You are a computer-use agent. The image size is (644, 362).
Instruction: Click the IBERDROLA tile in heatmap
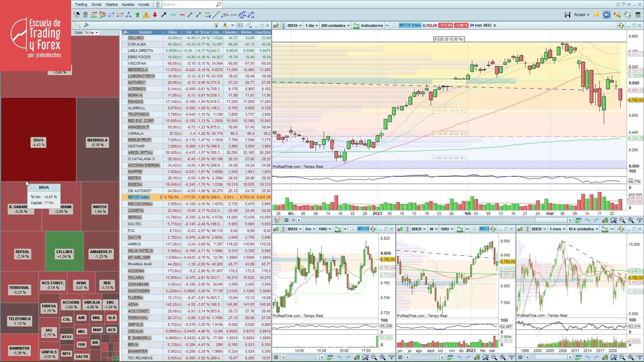pos(97,140)
